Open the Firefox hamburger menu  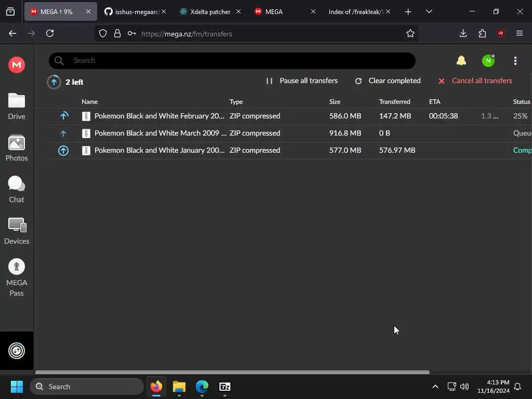click(x=520, y=33)
